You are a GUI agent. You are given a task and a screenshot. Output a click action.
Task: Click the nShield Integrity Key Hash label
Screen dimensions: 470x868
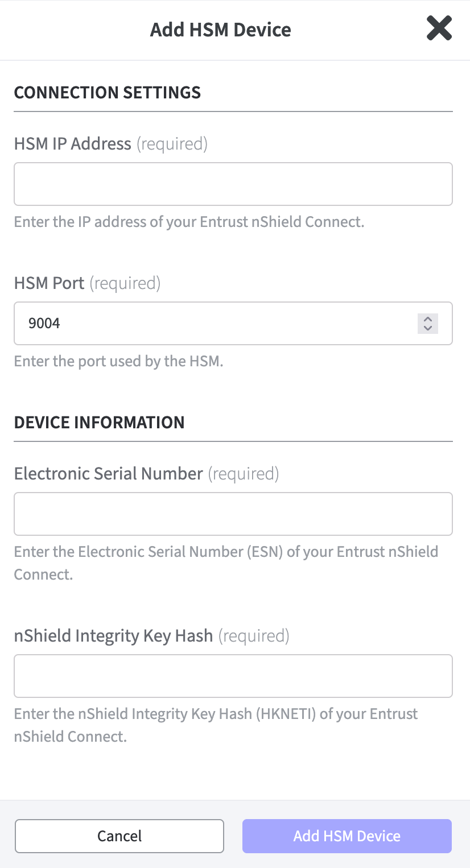tap(113, 636)
